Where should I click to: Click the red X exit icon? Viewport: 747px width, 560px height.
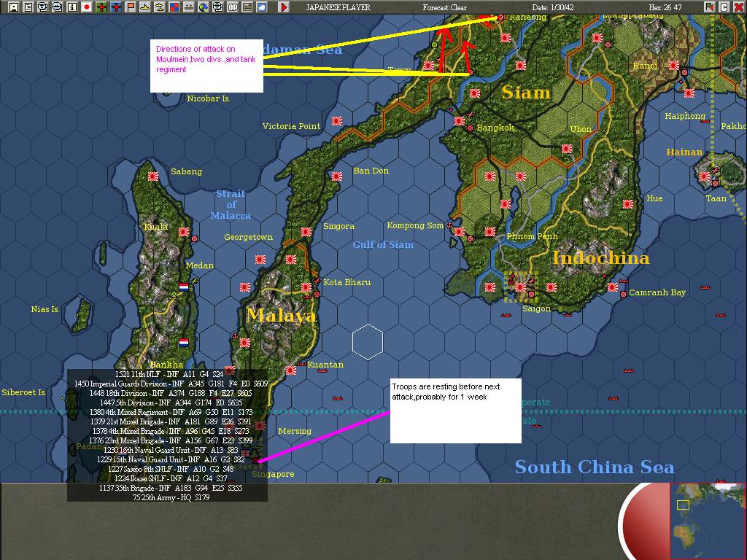pyautogui.click(x=738, y=7)
